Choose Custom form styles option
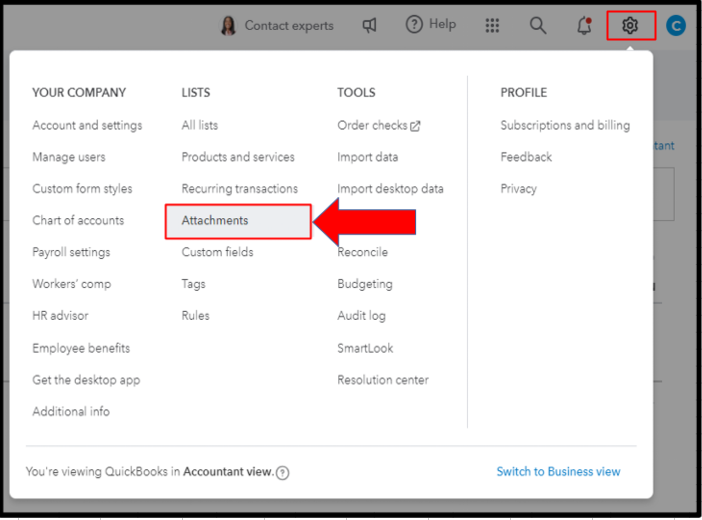This screenshot has width=702, height=520. click(82, 188)
